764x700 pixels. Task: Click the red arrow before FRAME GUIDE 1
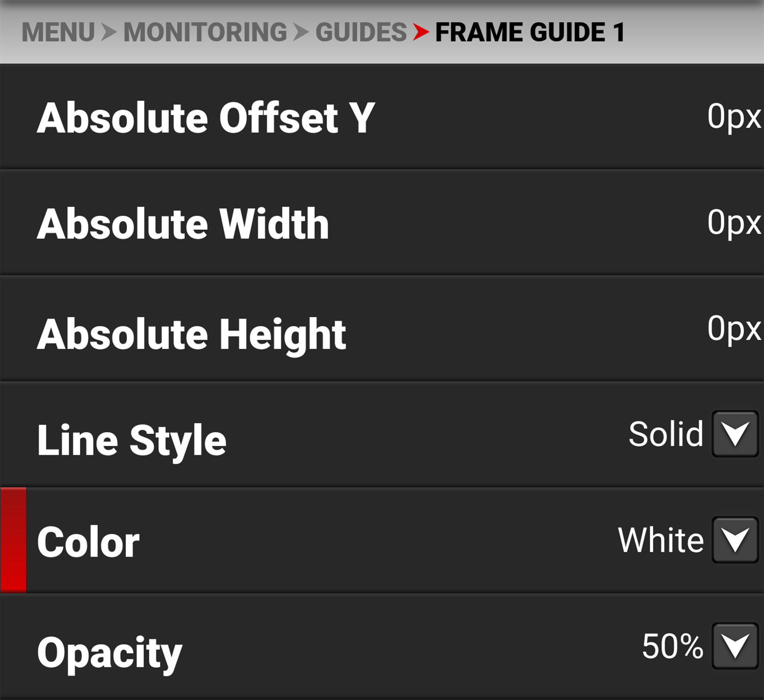421,32
